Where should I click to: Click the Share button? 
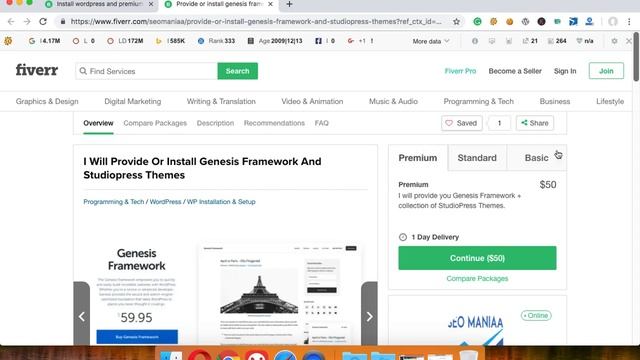535,123
